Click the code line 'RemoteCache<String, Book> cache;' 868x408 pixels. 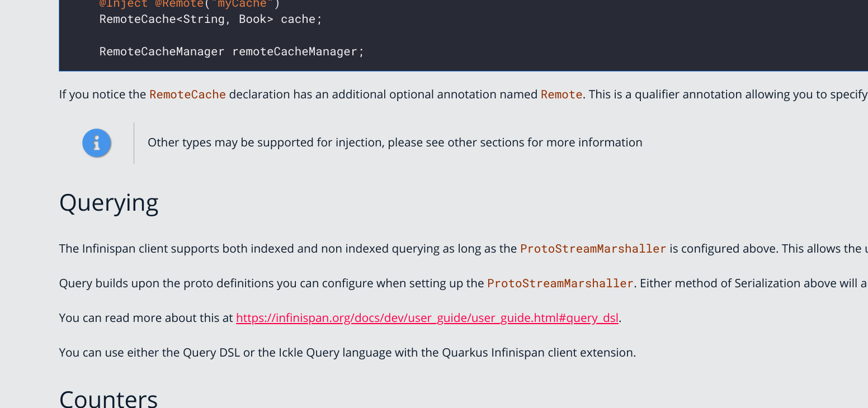click(211, 19)
